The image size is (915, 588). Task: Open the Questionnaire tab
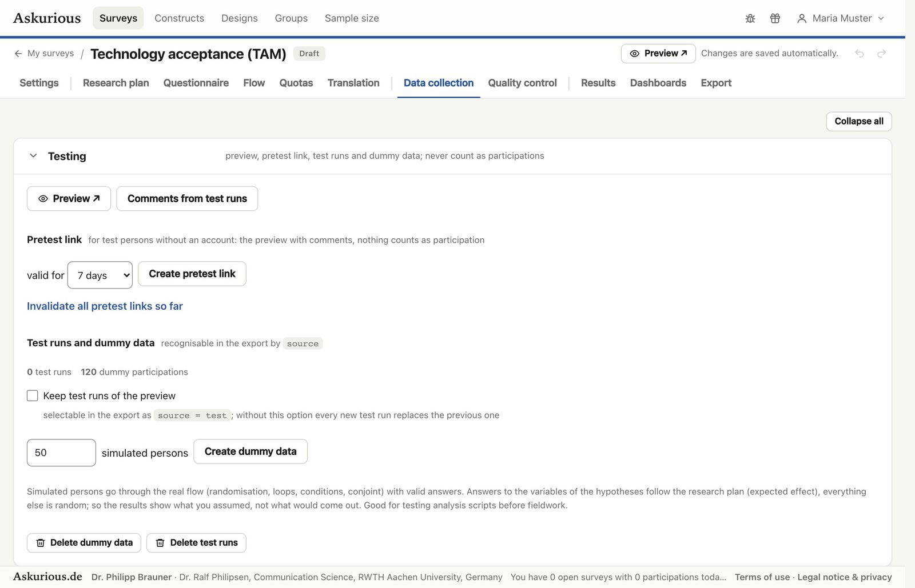[196, 83]
